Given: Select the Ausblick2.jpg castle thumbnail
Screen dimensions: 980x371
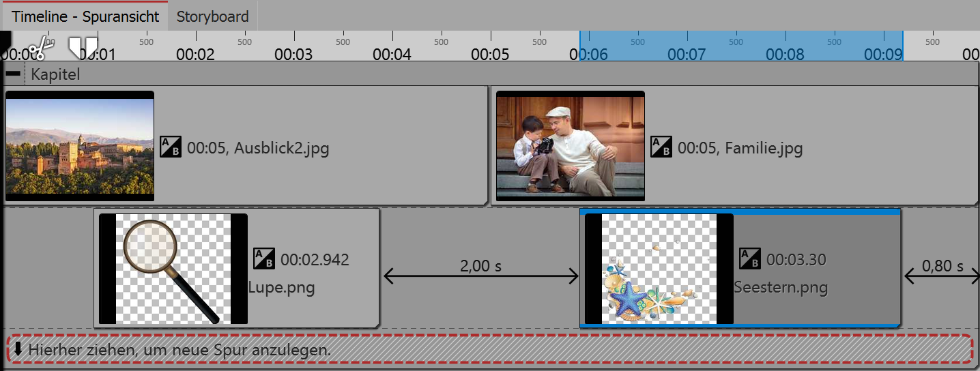Looking at the screenshot, I should (x=80, y=146).
